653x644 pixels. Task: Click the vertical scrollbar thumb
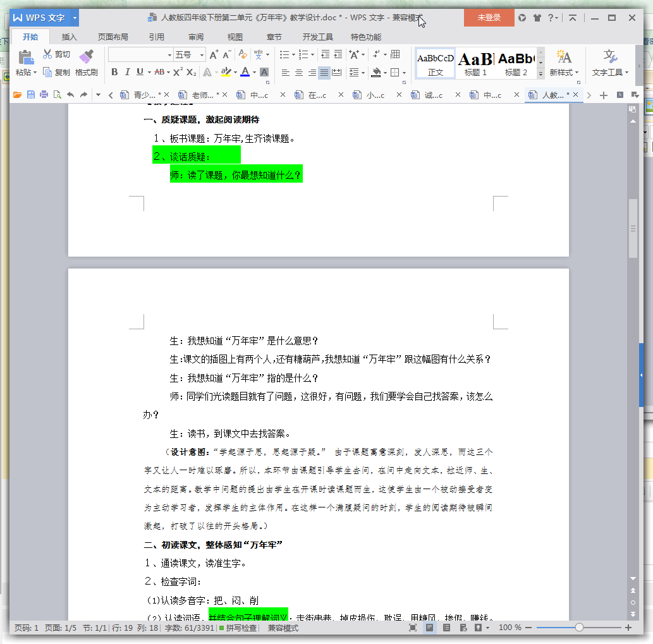(633, 228)
